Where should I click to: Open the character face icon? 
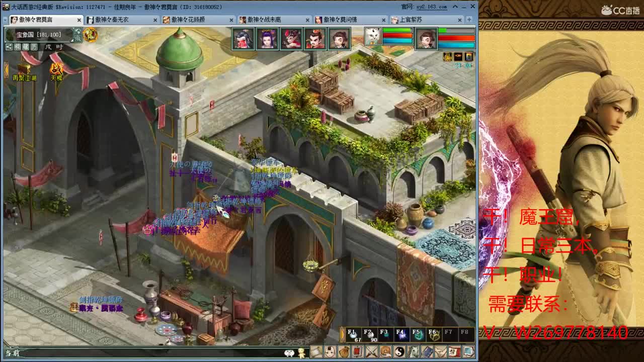click(330, 351)
